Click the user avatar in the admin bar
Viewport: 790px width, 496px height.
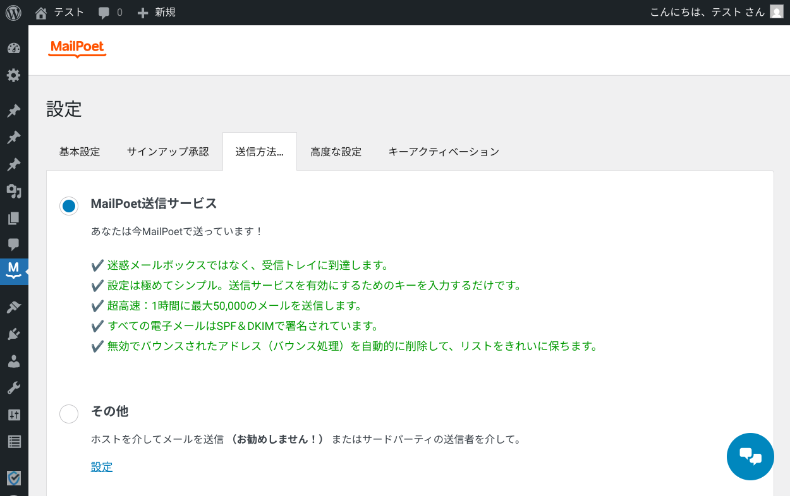[777, 12]
